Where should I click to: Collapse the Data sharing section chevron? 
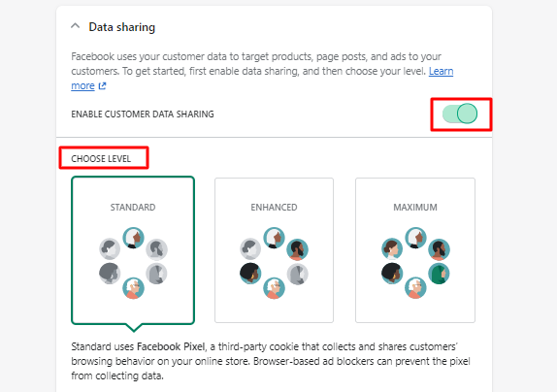pos(75,26)
